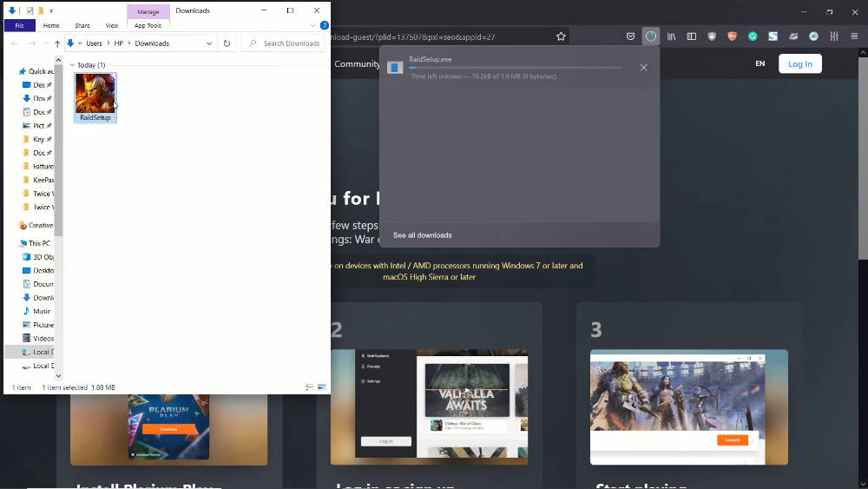The image size is (868, 489).
Task: Switch language via EN selector
Action: (x=760, y=63)
